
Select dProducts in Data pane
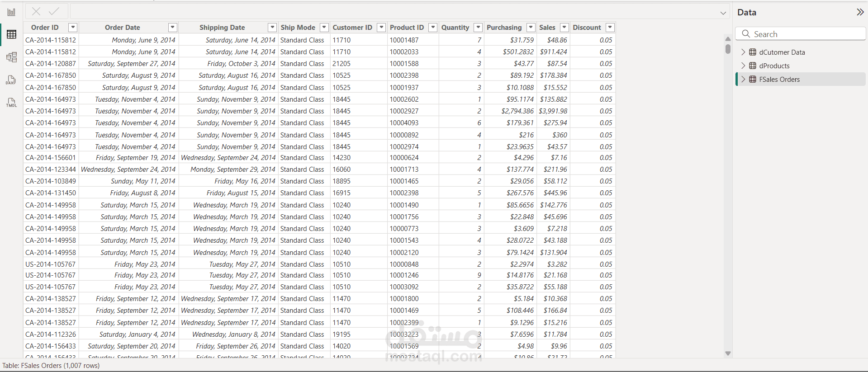click(x=774, y=66)
